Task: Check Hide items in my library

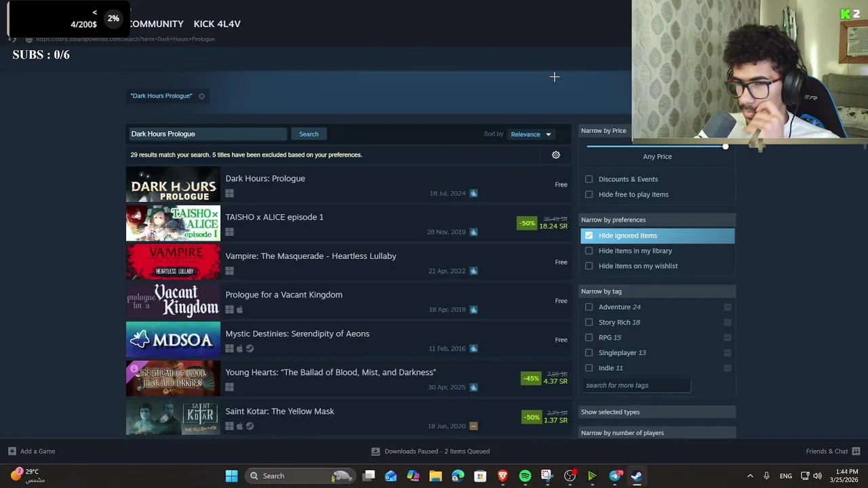Action: click(589, 251)
